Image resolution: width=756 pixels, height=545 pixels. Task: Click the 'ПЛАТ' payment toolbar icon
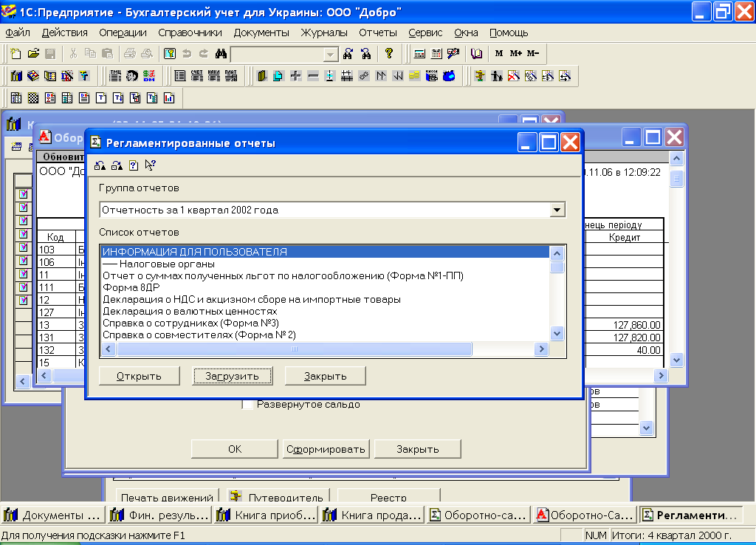230,76
